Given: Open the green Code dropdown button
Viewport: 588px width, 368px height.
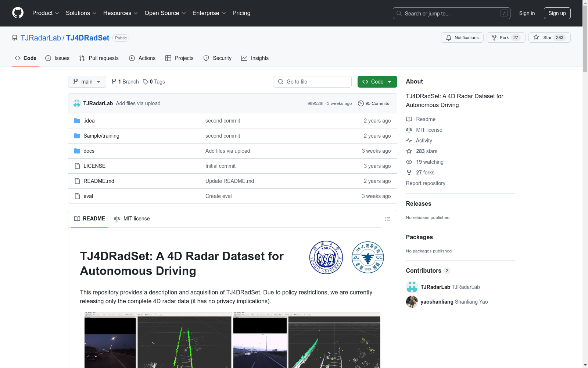Looking at the screenshot, I should [377, 82].
